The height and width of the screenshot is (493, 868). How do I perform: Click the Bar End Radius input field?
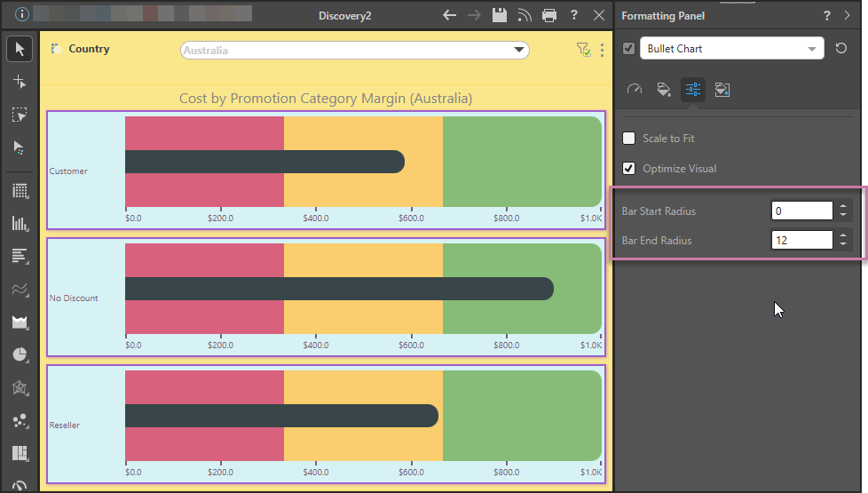(801, 241)
